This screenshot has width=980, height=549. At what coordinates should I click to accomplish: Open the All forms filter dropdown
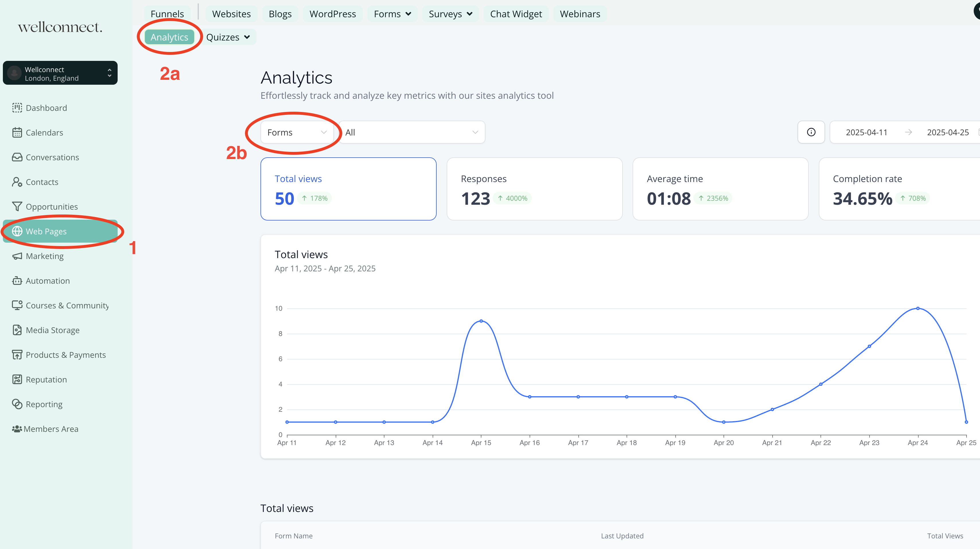point(411,132)
